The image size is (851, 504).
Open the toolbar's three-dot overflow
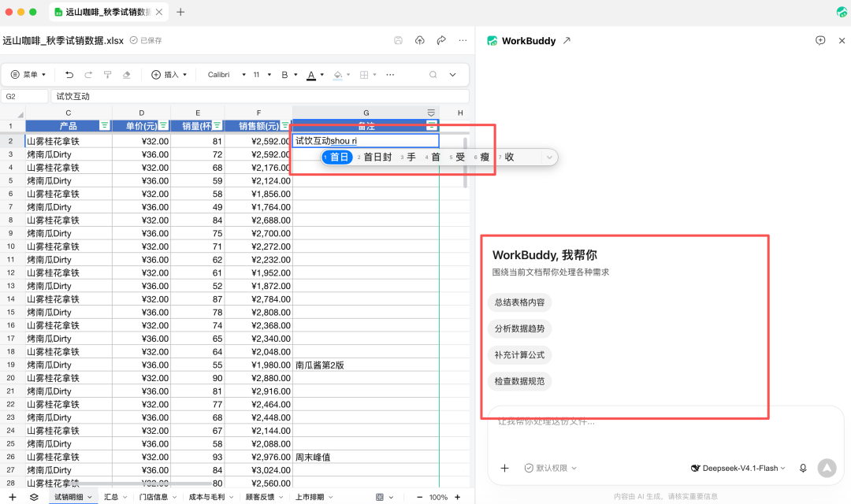pos(390,75)
